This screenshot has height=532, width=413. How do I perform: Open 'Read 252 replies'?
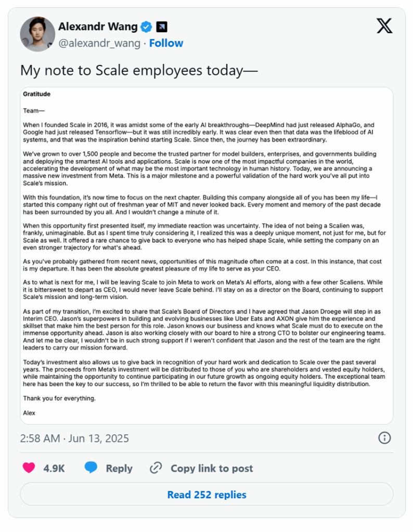tap(206, 495)
